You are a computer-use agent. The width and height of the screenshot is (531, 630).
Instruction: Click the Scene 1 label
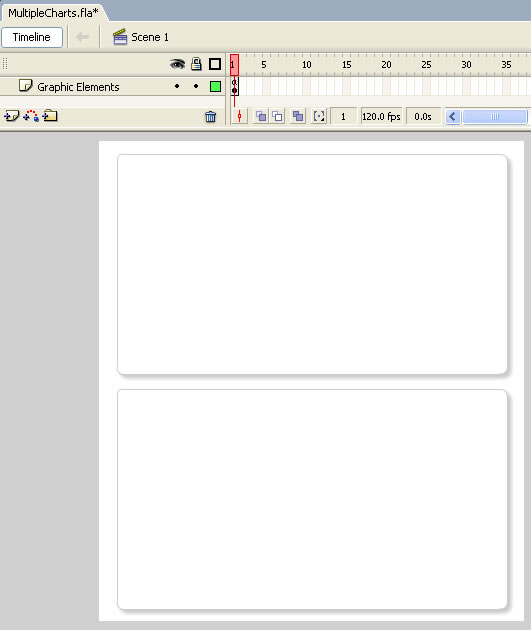(x=150, y=37)
